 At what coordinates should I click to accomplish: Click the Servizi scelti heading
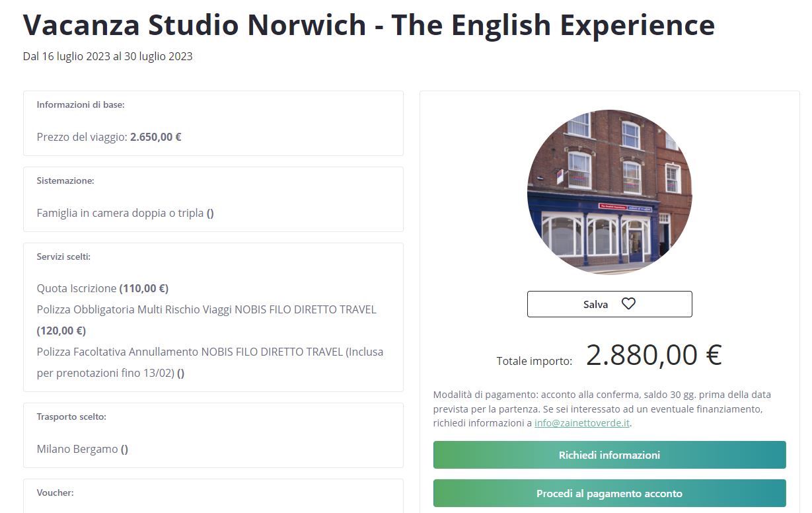point(63,256)
